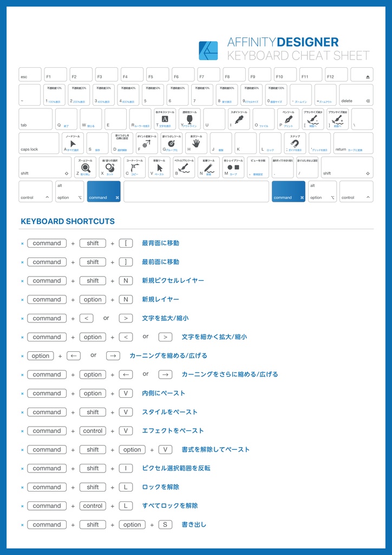
Task: Click the tab key
Action: point(35,119)
